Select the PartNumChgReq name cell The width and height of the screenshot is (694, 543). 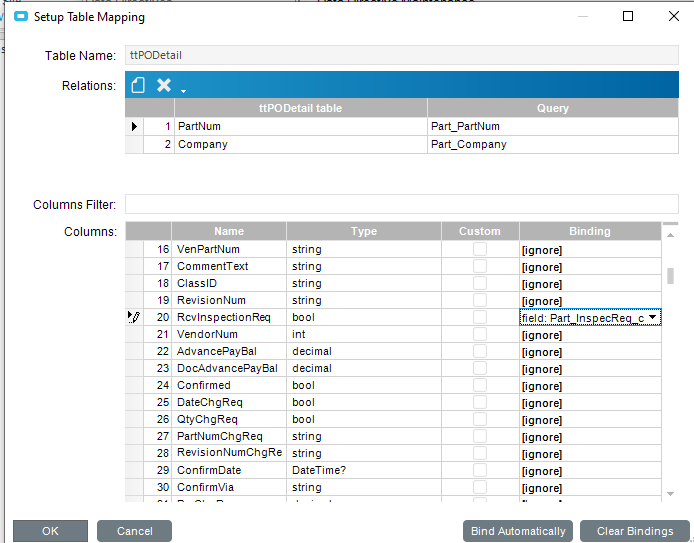coord(229,436)
